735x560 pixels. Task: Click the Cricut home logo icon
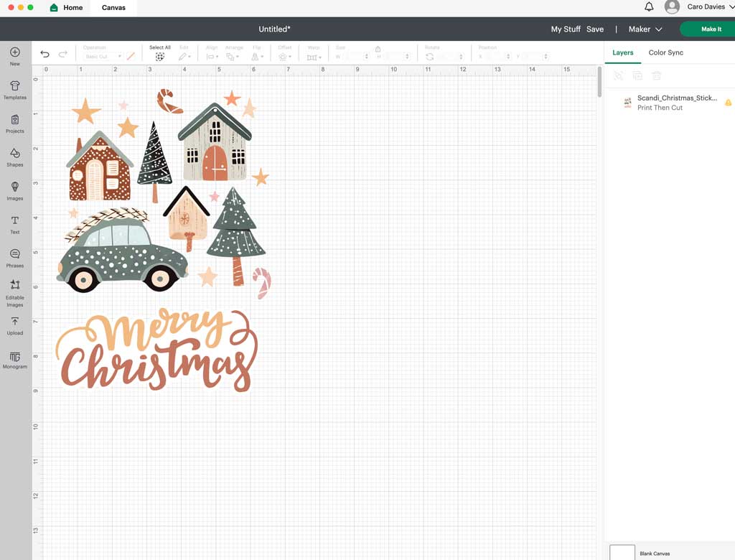click(x=54, y=7)
